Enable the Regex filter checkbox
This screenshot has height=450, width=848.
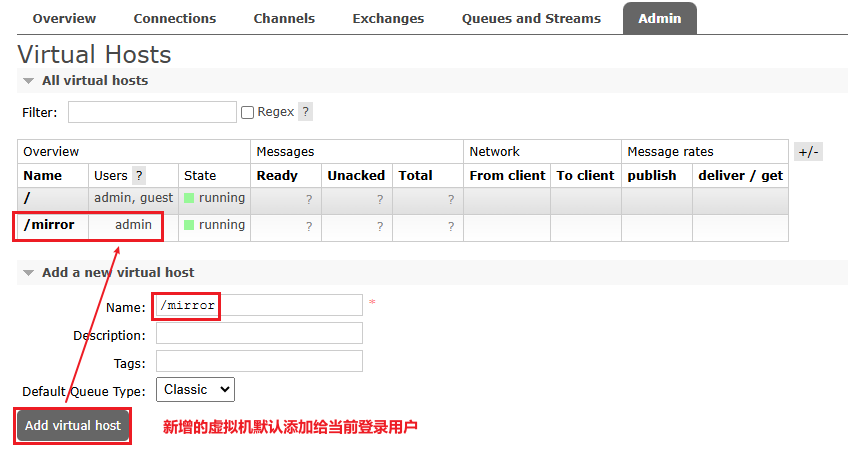[x=247, y=113]
